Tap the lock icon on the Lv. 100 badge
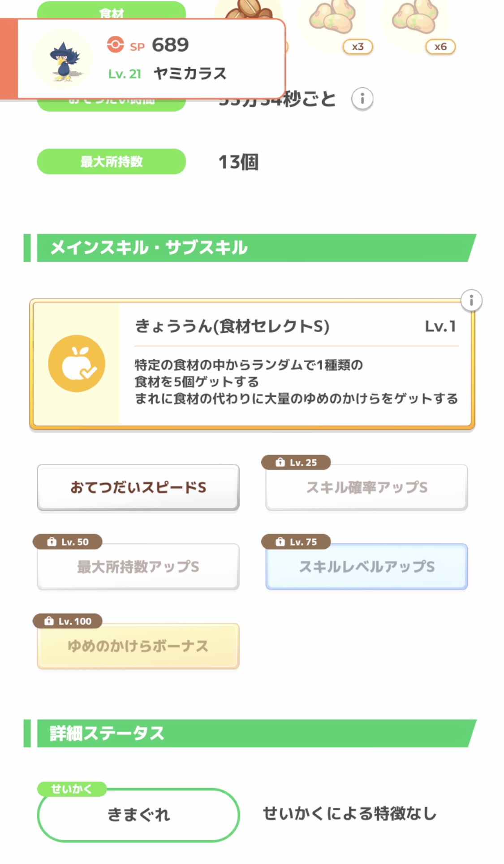The height and width of the screenshot is (864, 504). [x=49, y=621]
